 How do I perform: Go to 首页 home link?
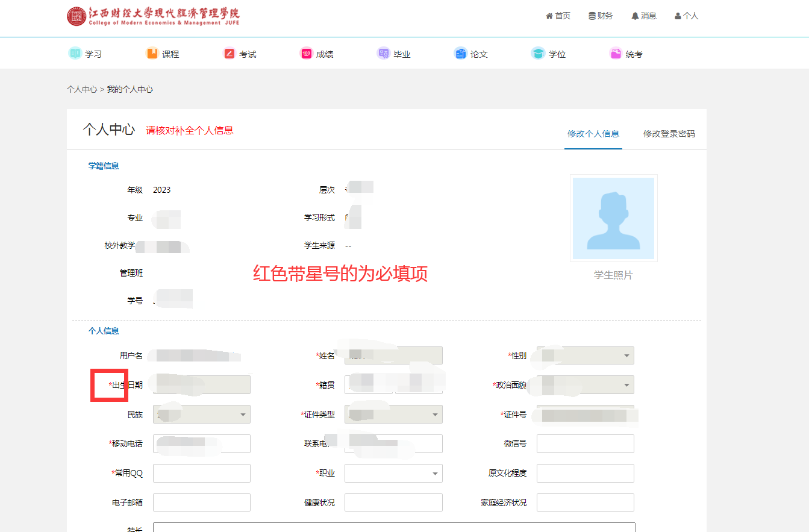(x=558, y=16)
